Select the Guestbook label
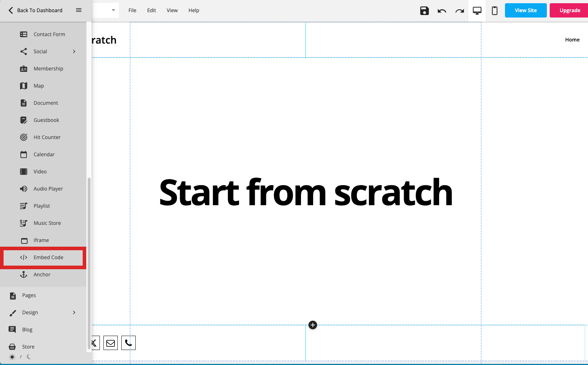The image size is (588, 365). pyautogui.click(x=46, y=120)
